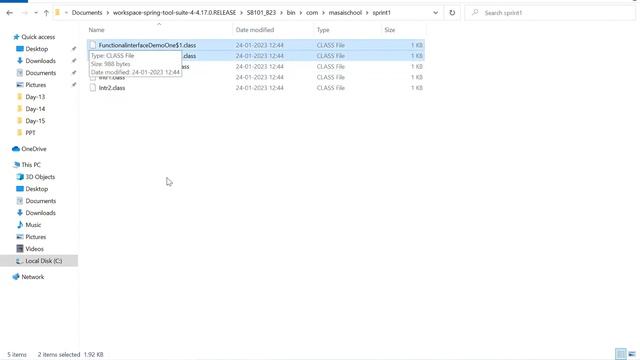Image resolution: width=640 pixels, height=360 pixels.
Task: Open pinned Desktop under Quick access
Action: [x=37, y=49]
